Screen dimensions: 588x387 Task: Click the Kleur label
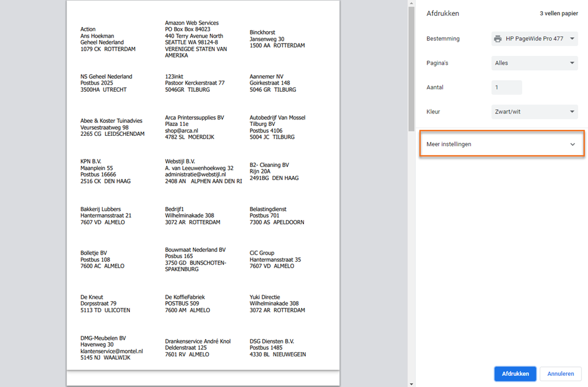click(x=433, y=112)
